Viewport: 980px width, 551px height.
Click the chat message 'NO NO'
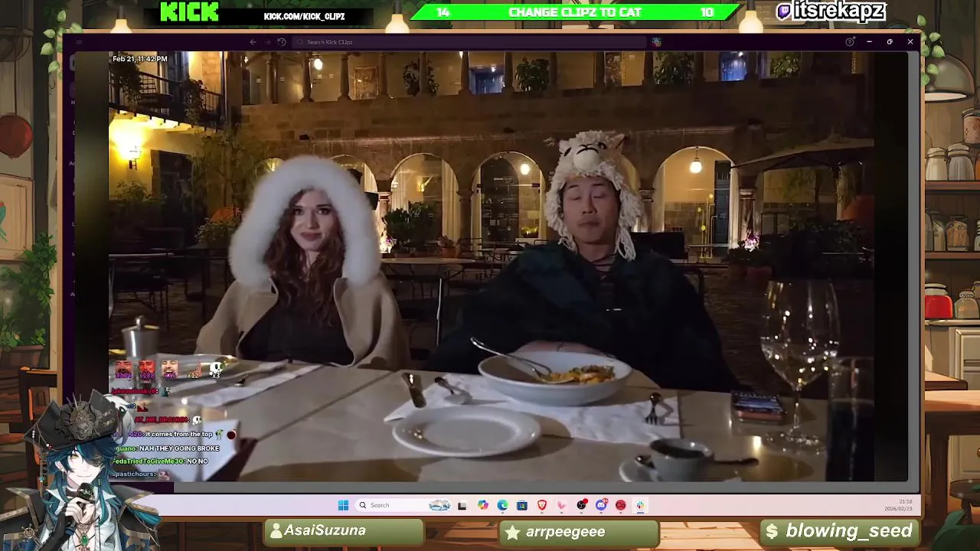pos(198,461)
